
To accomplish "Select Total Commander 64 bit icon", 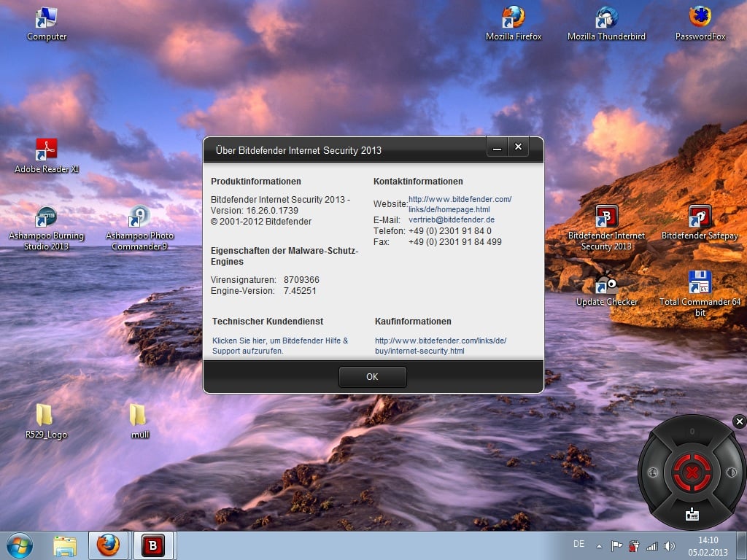I will tap(700, 294).
